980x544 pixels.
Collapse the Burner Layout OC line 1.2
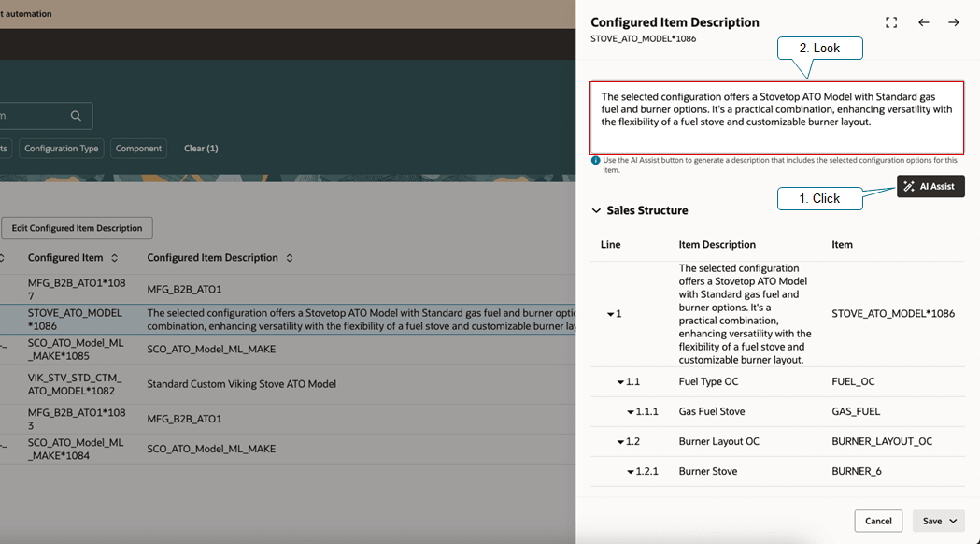pos(619,441)
